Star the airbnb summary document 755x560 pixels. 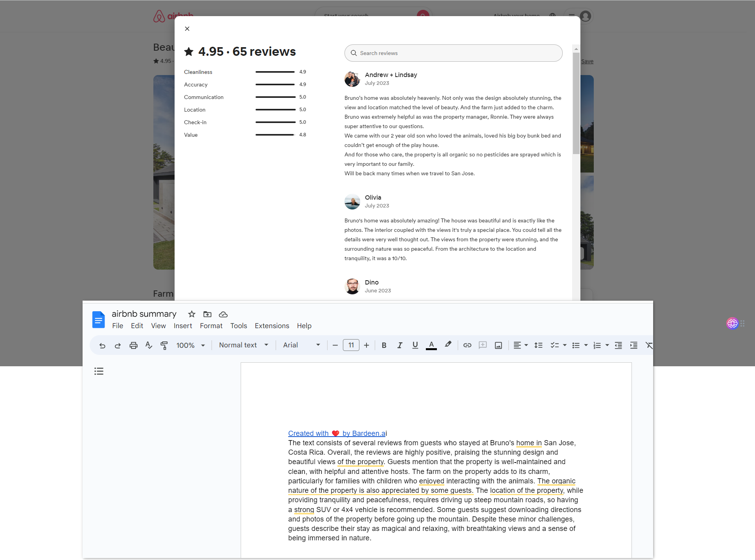coord(192,314)
